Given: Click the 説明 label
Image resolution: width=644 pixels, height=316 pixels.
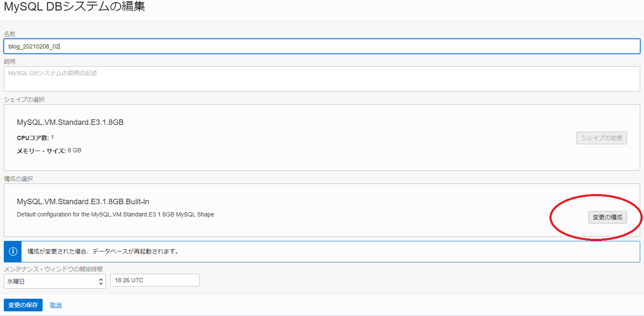Looking at the screenshot, I should pyautogui.click(x=10, y=61).
